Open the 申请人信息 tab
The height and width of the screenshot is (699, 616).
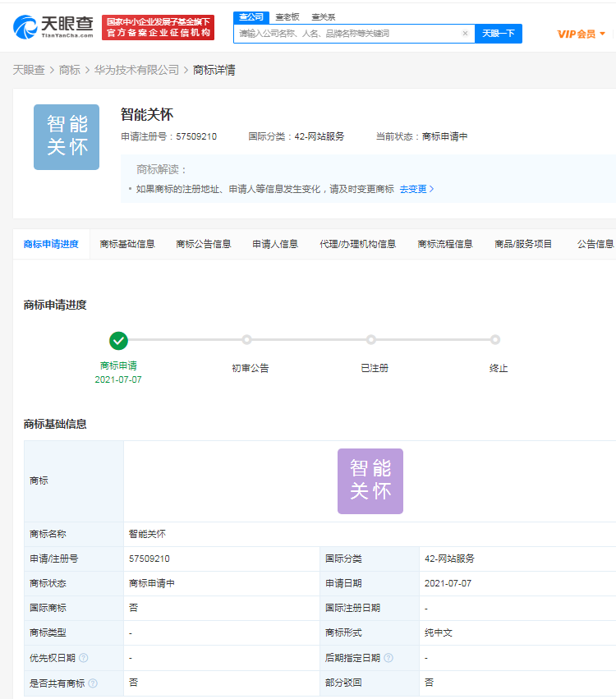click(x=275, y=244)
